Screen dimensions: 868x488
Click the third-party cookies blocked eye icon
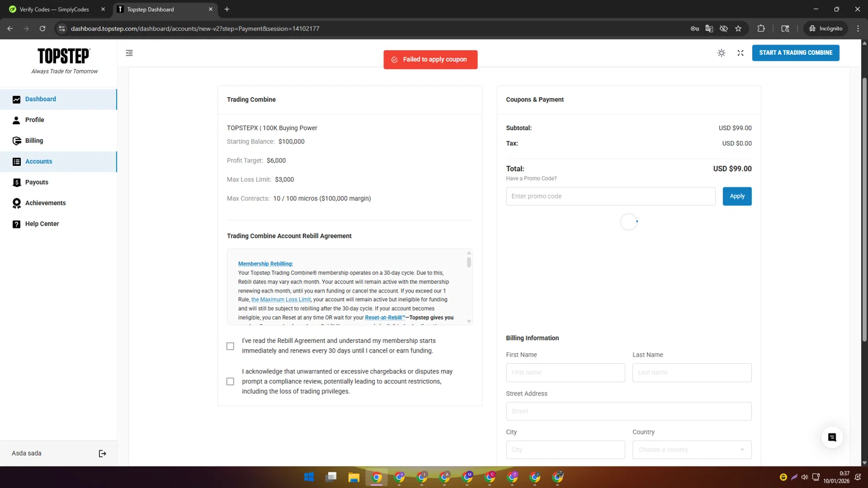click(x=723, y=28)
